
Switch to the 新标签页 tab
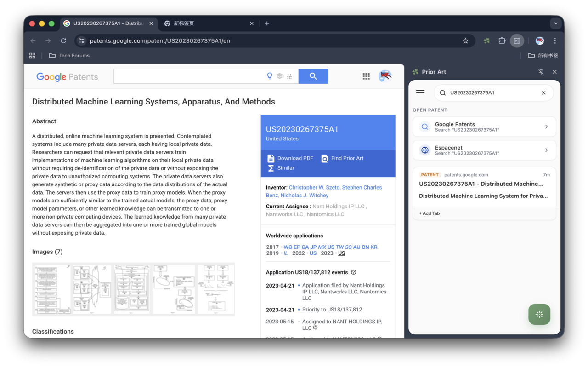point(208,23)
